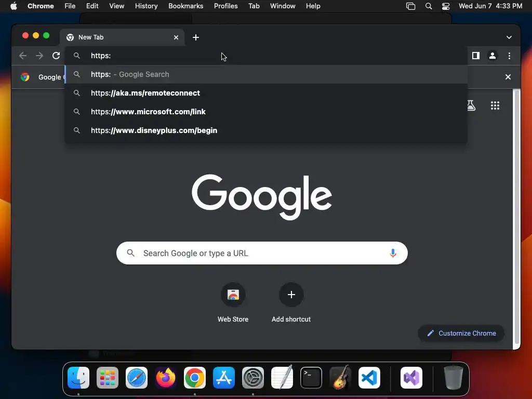532x399 pixels.
Task: Launch GarageBand from the Dock
Action: [340, 378]
